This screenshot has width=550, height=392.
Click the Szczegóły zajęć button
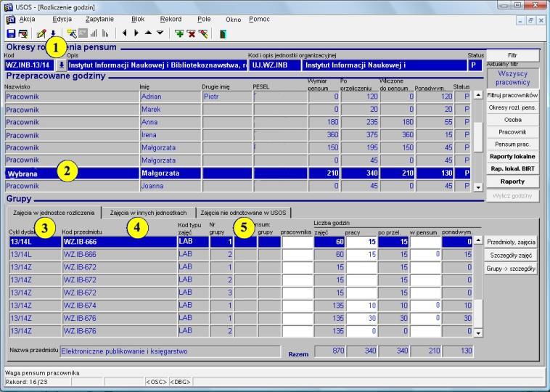pyautogui.click(x=511, y=255)
